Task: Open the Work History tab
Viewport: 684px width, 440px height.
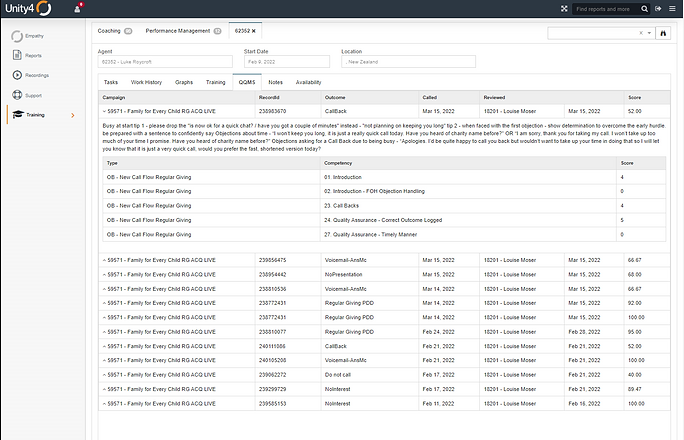Action: 146,82
